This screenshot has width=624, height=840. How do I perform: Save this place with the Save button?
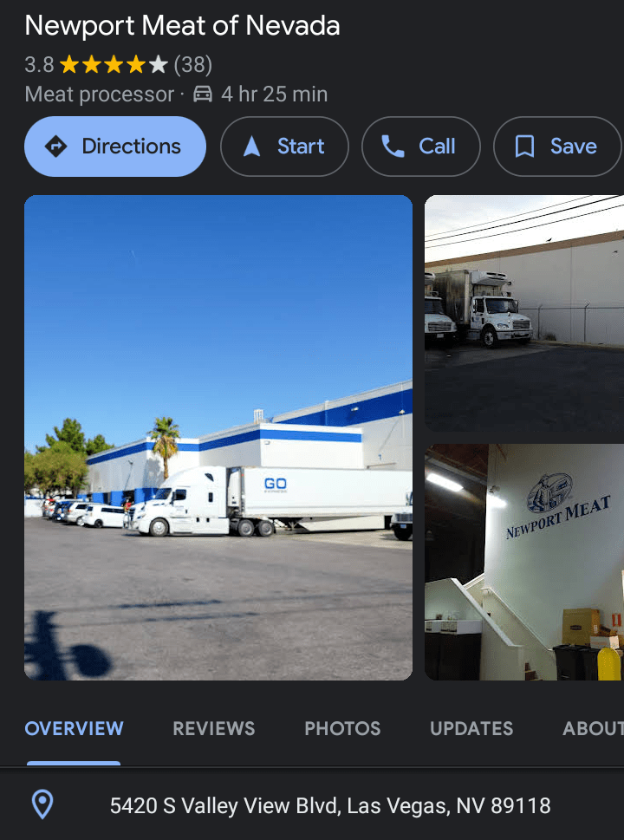(557, 147)
